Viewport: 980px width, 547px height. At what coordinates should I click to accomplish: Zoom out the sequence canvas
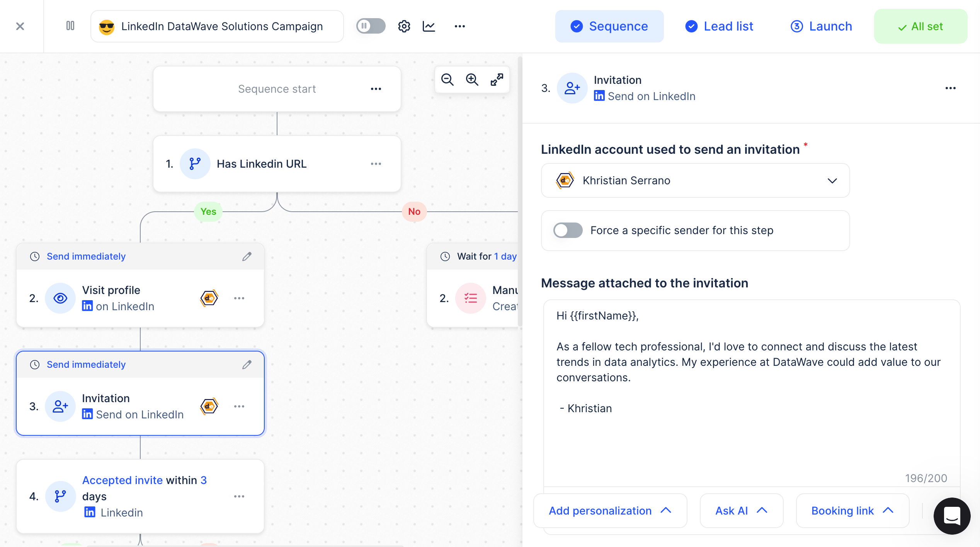tap(447, 80)
